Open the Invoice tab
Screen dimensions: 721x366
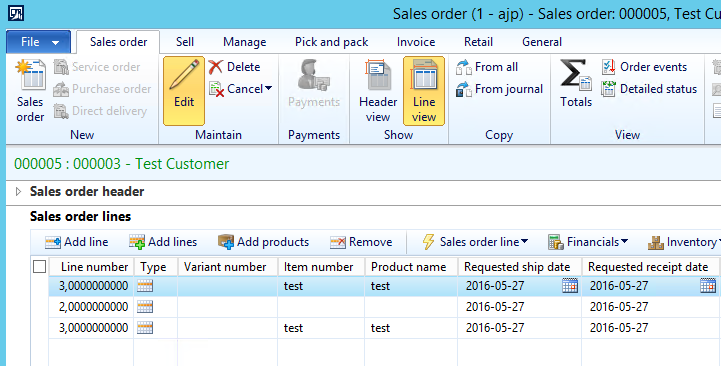[416, 42]
